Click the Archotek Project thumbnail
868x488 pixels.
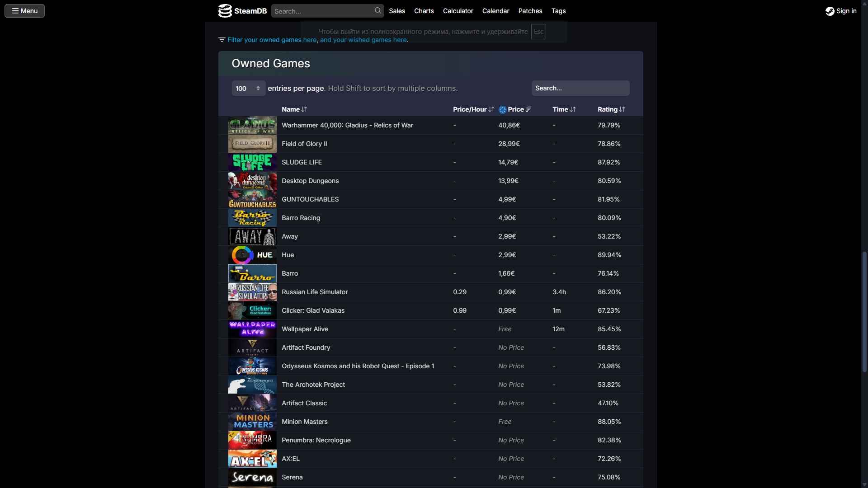click(x=252, y=385)
